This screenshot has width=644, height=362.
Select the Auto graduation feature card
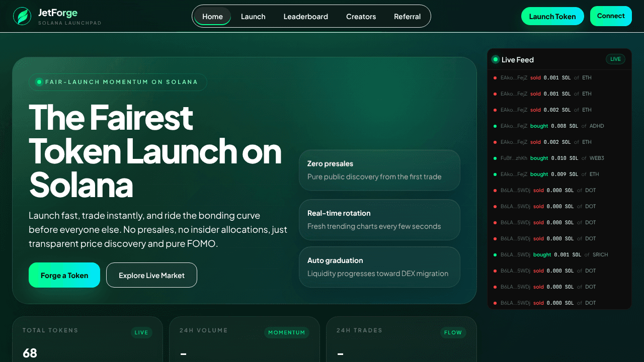379,267
